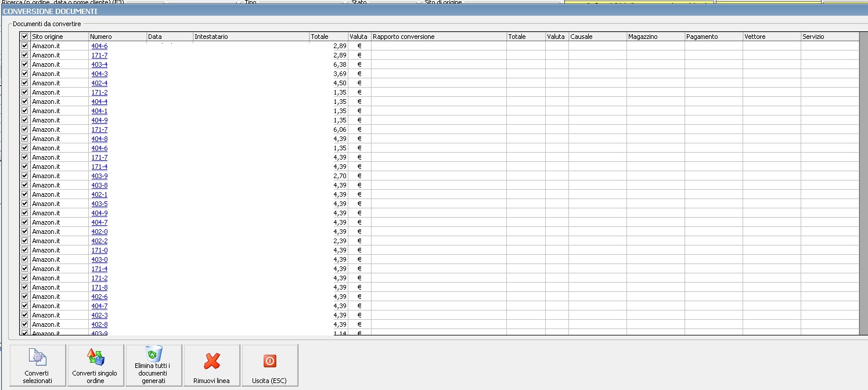Follow the 402-8 order number link
The height and width of the screenshot is (390, 868).
99,324
